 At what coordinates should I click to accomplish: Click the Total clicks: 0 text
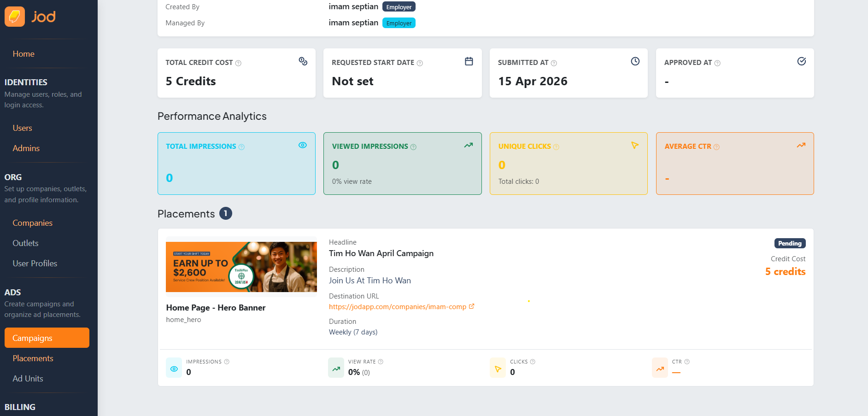click(x=519, y=182)
